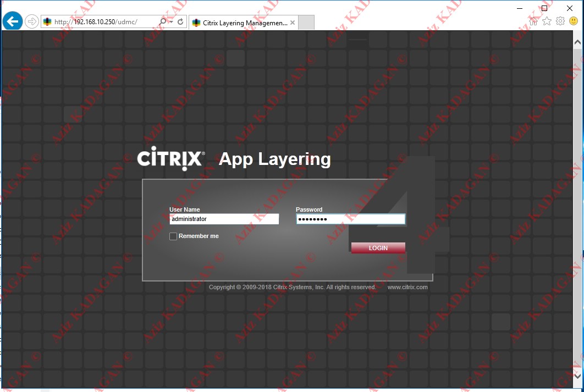The width and height of the screenshot is (584, 392).
Task: Open Favorites star icon
Action: 547,21
